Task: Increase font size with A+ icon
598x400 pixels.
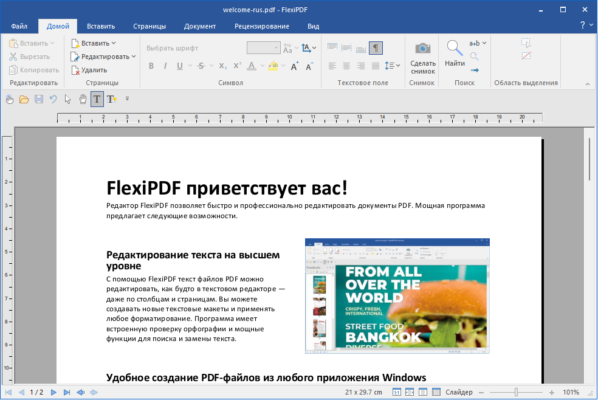Action: (x=294, y=66)
